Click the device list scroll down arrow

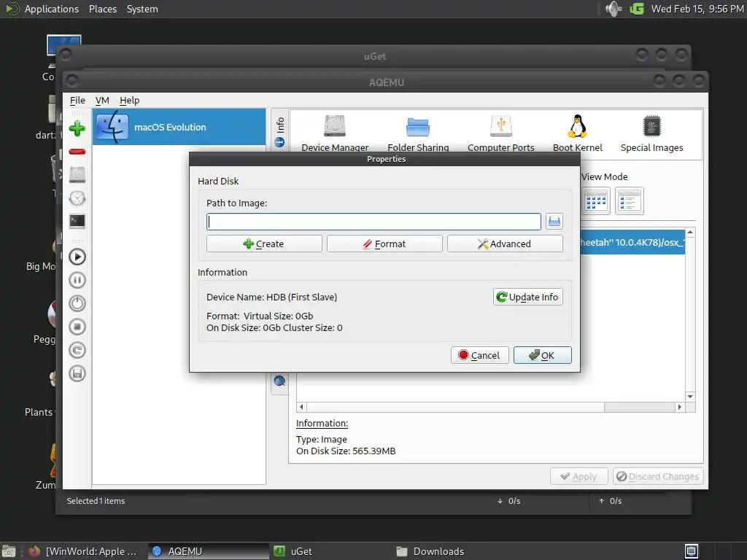[690, 397]
